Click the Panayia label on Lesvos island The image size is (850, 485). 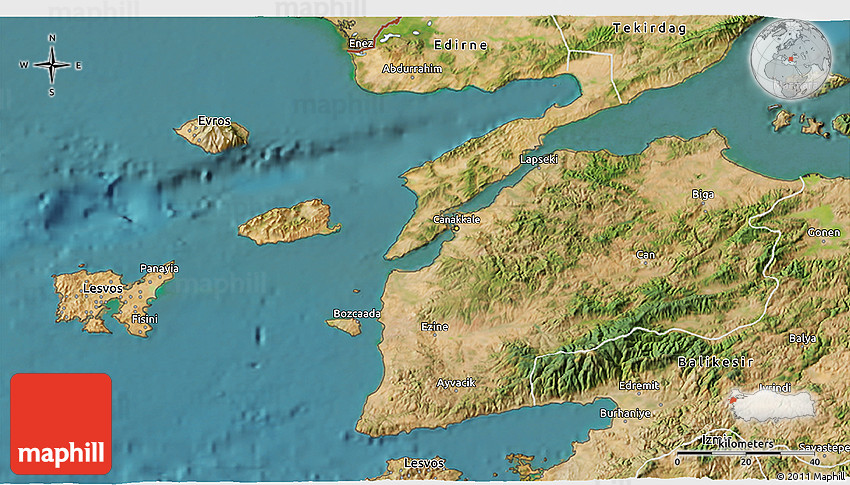159,268
